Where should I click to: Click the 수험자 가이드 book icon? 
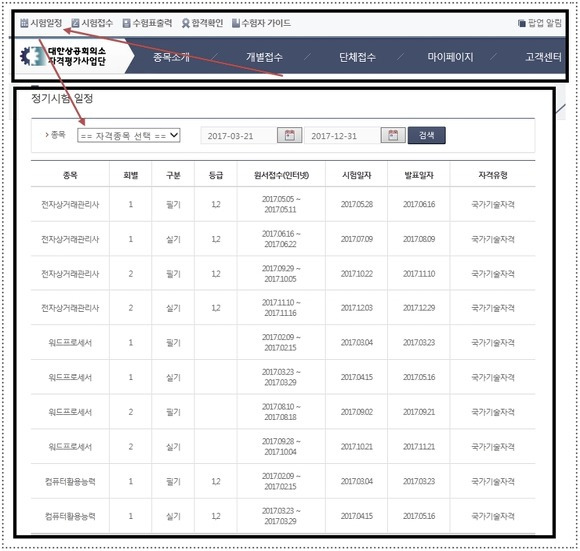coord(236,23)
